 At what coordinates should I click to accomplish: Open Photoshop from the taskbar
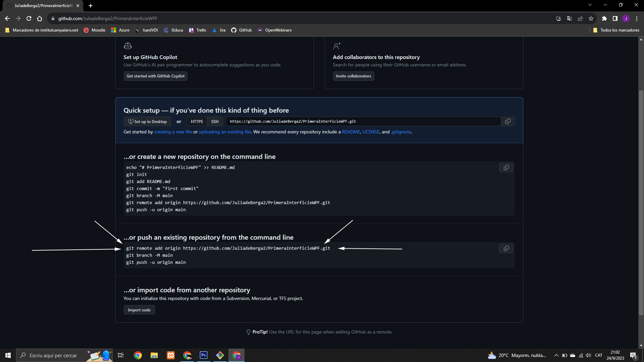(x=203, y=355)
